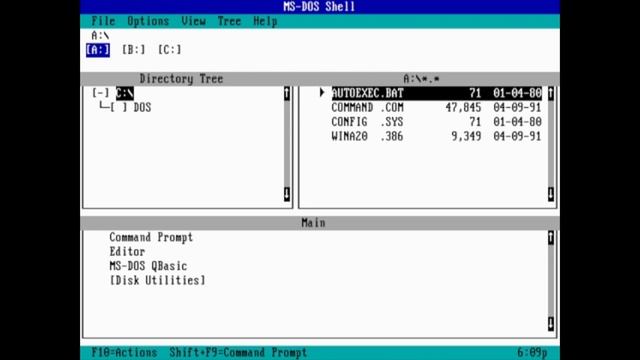Screen dimensions: 640x360
Task: Select the CONFIG.SYS file
Action: [436, 122]
